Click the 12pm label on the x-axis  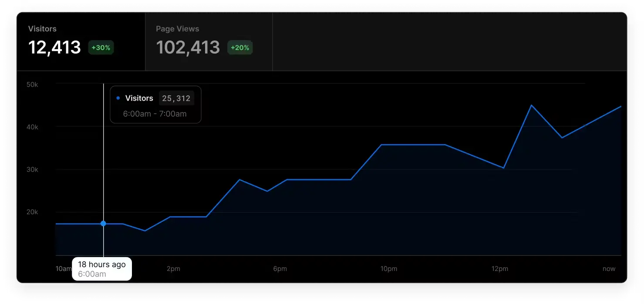[500, 269]
